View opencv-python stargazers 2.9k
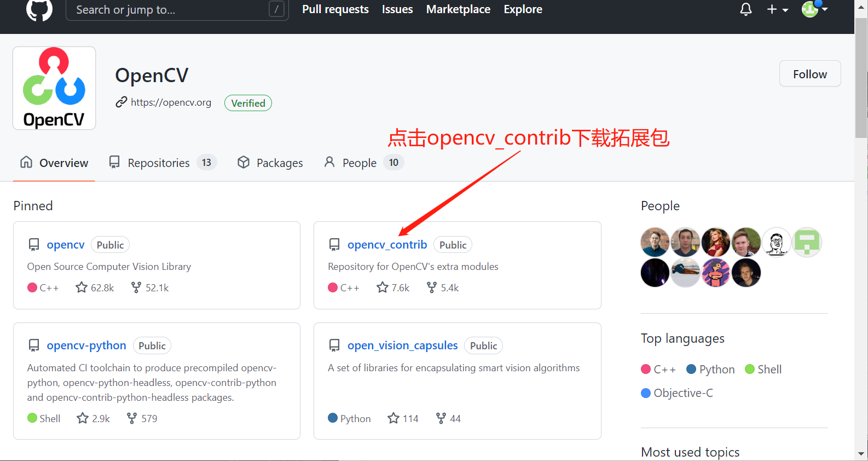Image resolution: width=868 pixels, height=461 pixels. [93, 418]
